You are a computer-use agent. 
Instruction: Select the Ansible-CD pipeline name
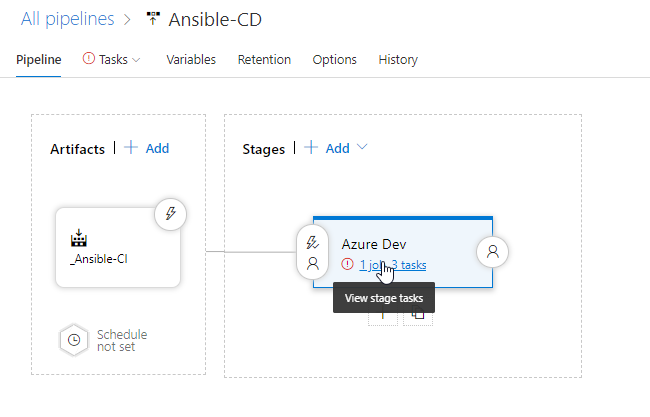tap(215, 19)
